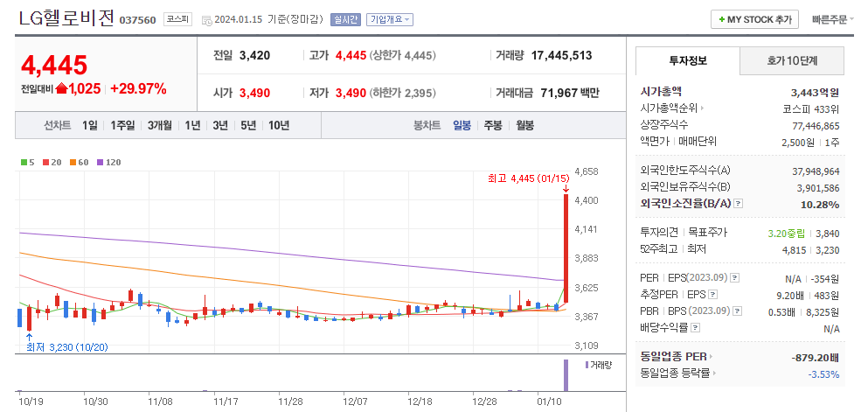868x412 pixels.
Task: Click the purple 120-day moving average swatch
Action: (x=101, y=162)
